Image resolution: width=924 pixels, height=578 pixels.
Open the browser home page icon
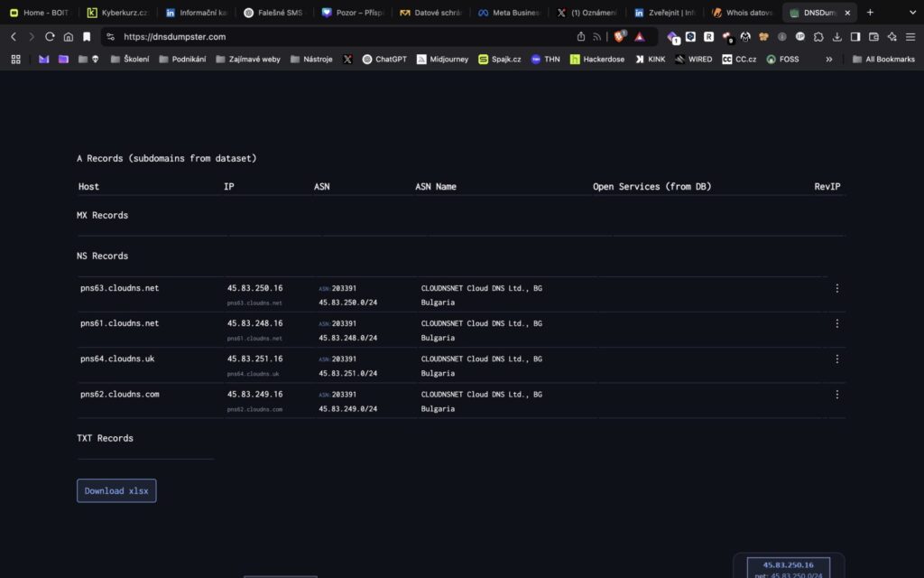pyautogui.click(x=69, y=36)
